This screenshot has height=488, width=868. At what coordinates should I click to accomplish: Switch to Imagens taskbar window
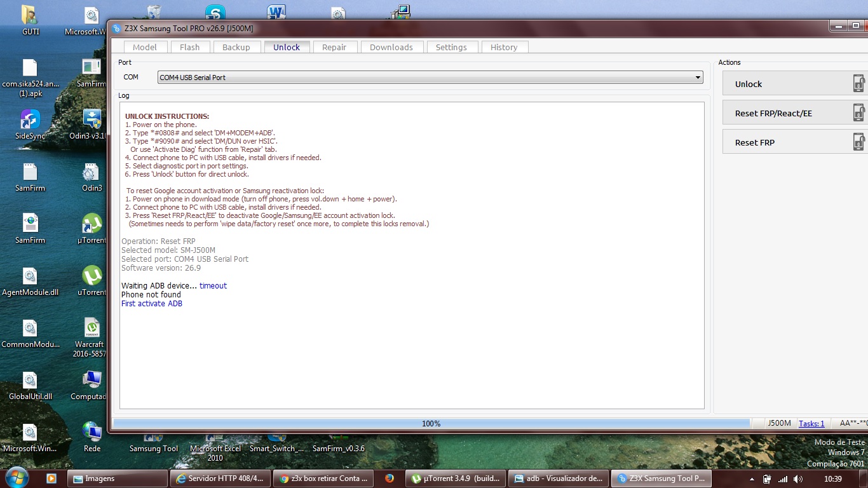coord(117,478)
